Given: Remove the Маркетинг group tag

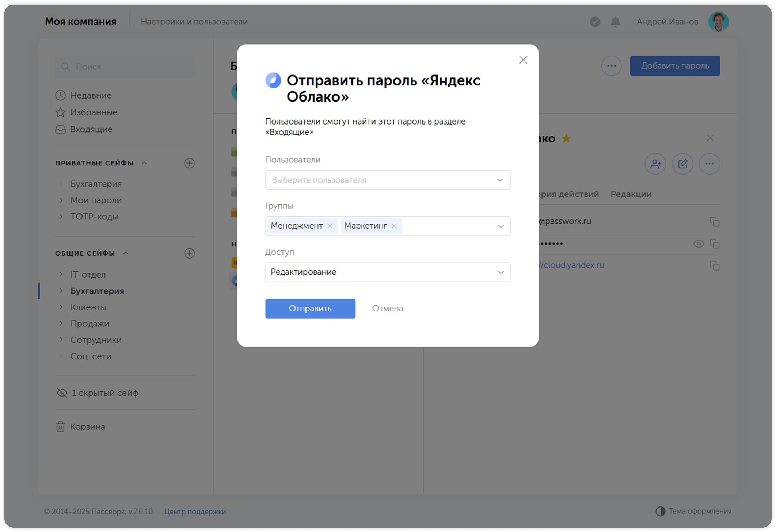Looking at the screenshot, I should click(394, 226).
